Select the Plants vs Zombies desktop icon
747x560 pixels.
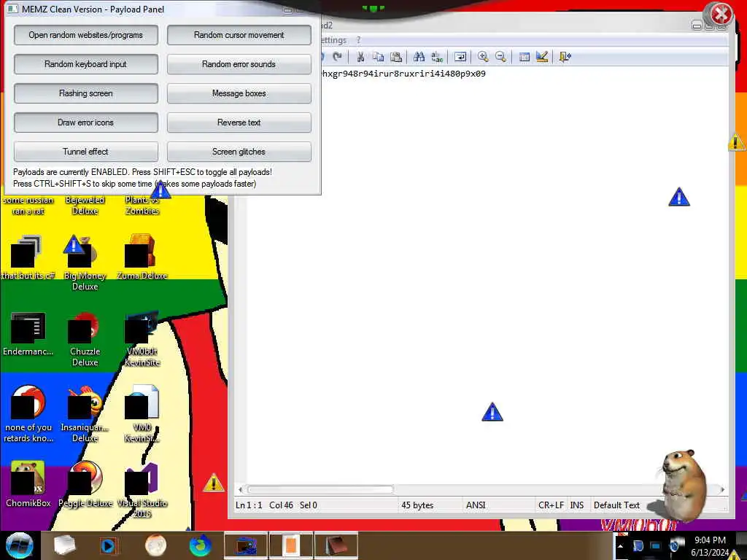point(142,205)
